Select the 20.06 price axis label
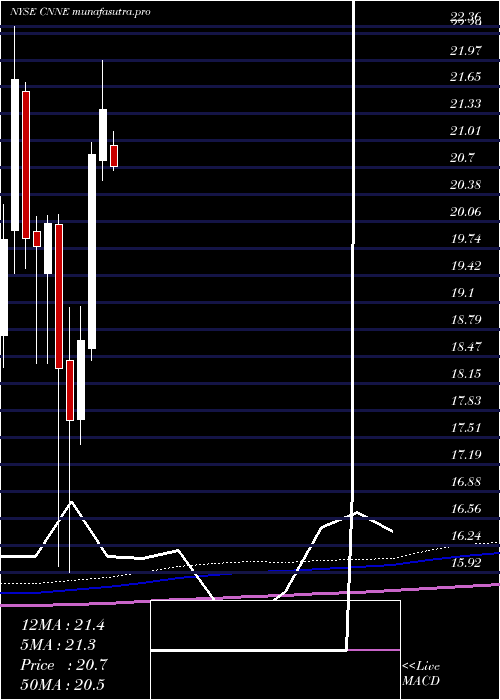The height and width of the screenshot is (700, 500). 466,211
